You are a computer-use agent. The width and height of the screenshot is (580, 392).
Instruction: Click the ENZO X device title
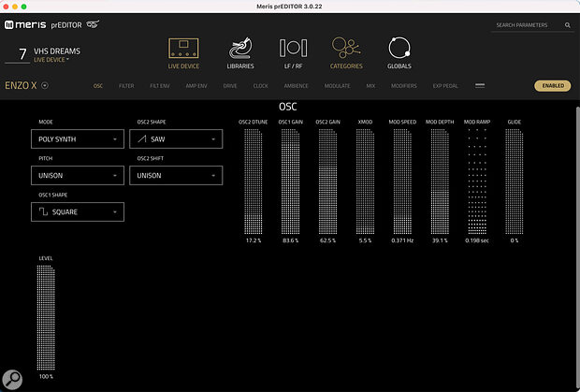pos(21,85)
